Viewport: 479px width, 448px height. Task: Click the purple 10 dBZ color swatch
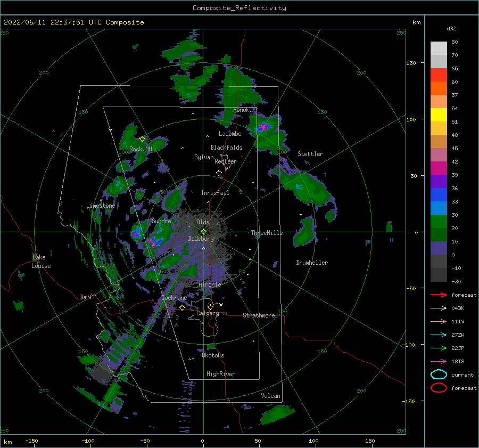(439, 248)
